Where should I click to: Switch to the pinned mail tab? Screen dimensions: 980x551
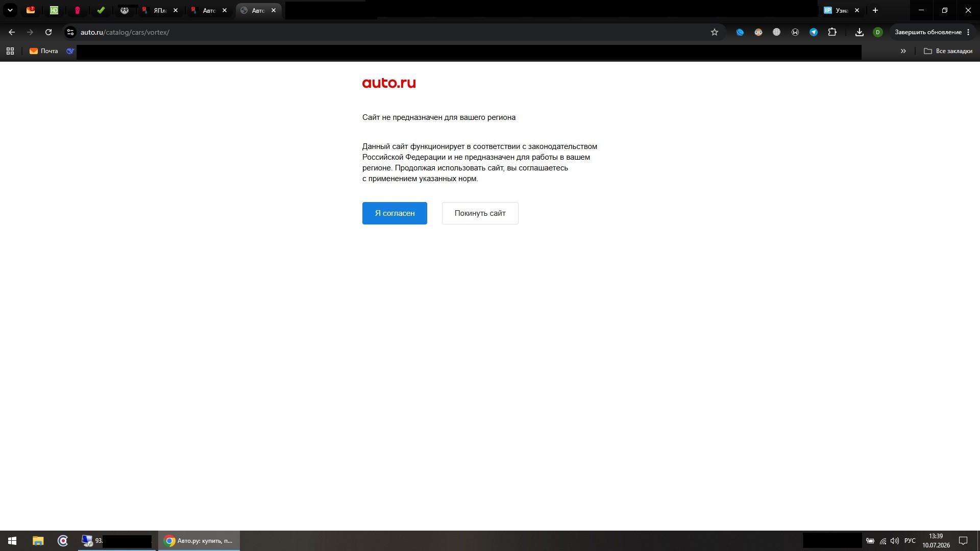(31, 10)
